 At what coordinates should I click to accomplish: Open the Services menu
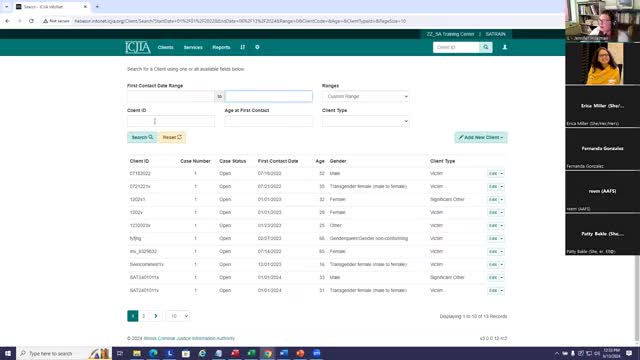pyautogui.click(x=193, y=47)
